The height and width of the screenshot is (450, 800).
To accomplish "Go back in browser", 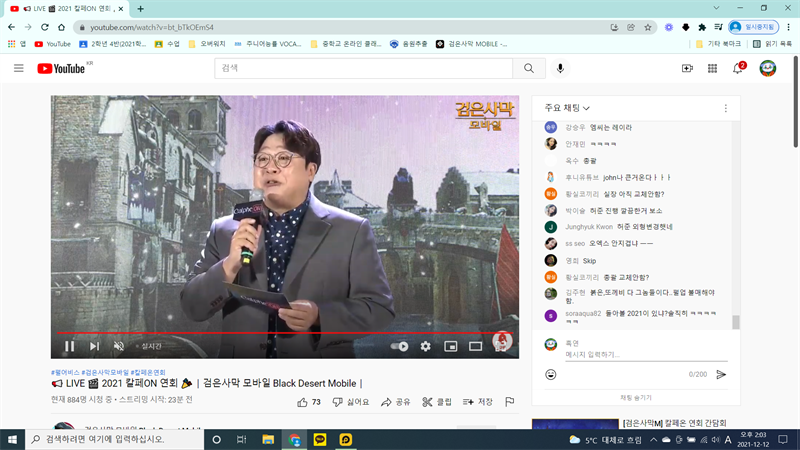I will 11,27.
